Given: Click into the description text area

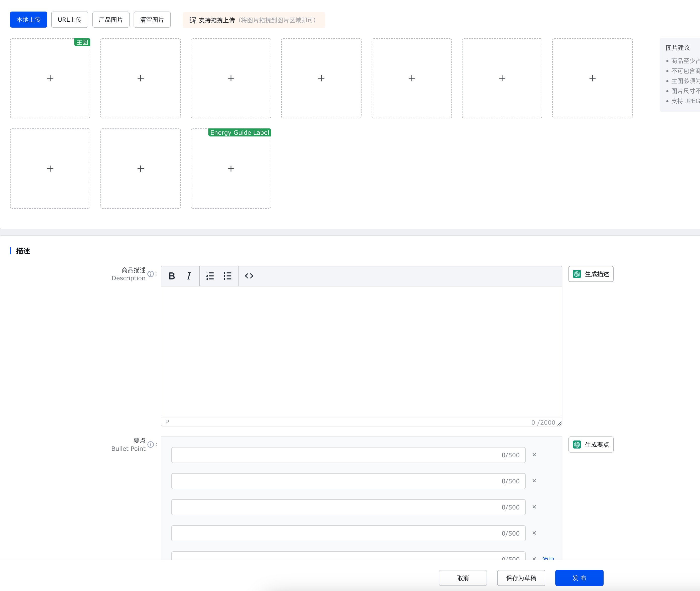Looking at the screenshot, I should pyautogui.click(x=361, y=351).
